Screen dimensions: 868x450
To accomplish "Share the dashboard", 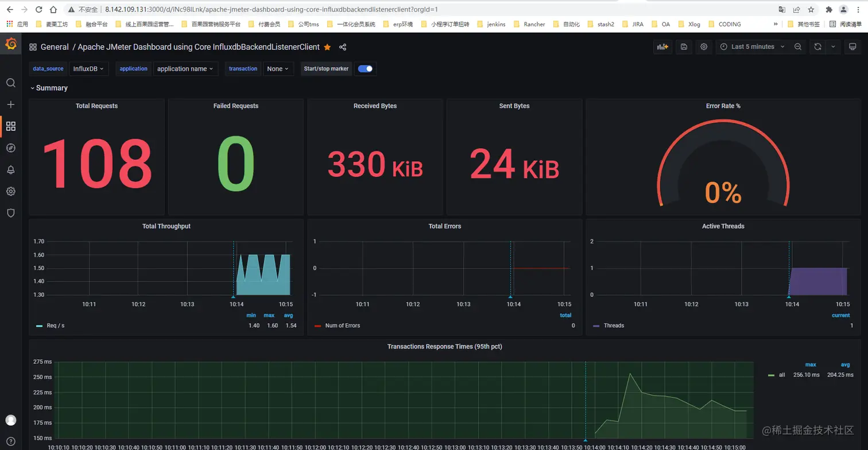I will pyautogui.click(x=343, y=47).
